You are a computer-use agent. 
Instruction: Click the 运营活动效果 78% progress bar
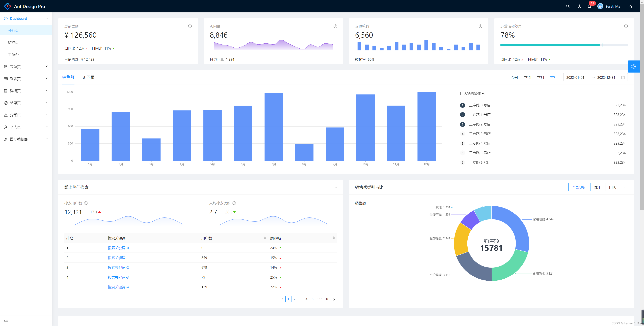coord(564,45)
